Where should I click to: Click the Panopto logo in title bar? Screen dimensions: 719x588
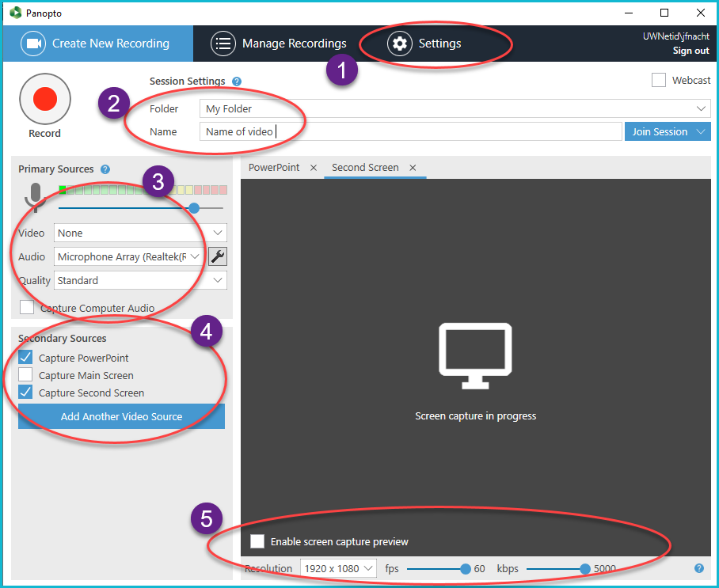[x=16, y=13]
